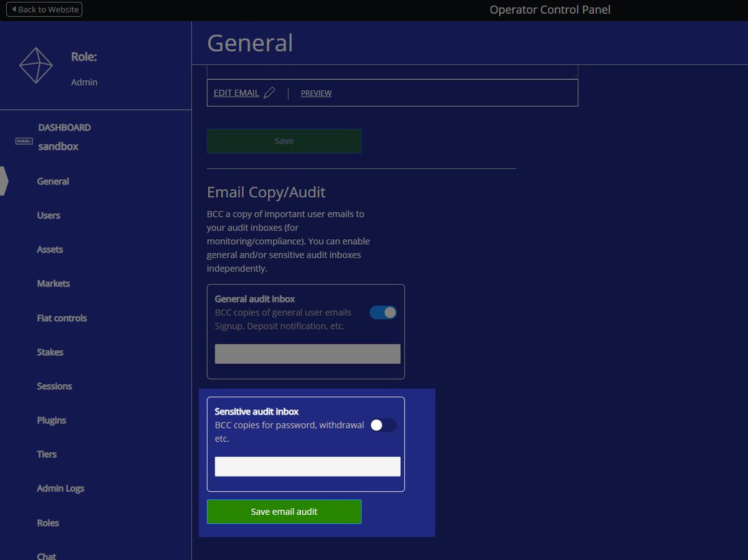Open the Assets sidebar menu item
Screen dimensions: 748x560
pyautogui.click(x=50, y=249)
